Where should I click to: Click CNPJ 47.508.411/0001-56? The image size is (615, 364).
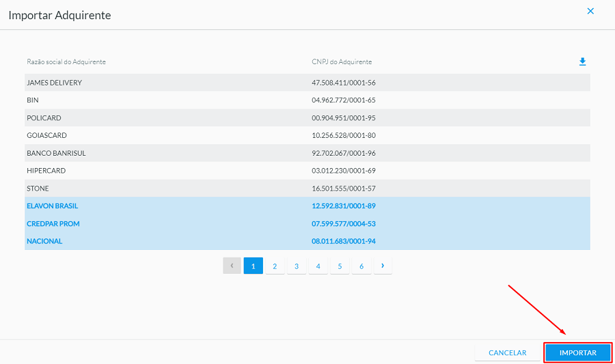(344, 83)
